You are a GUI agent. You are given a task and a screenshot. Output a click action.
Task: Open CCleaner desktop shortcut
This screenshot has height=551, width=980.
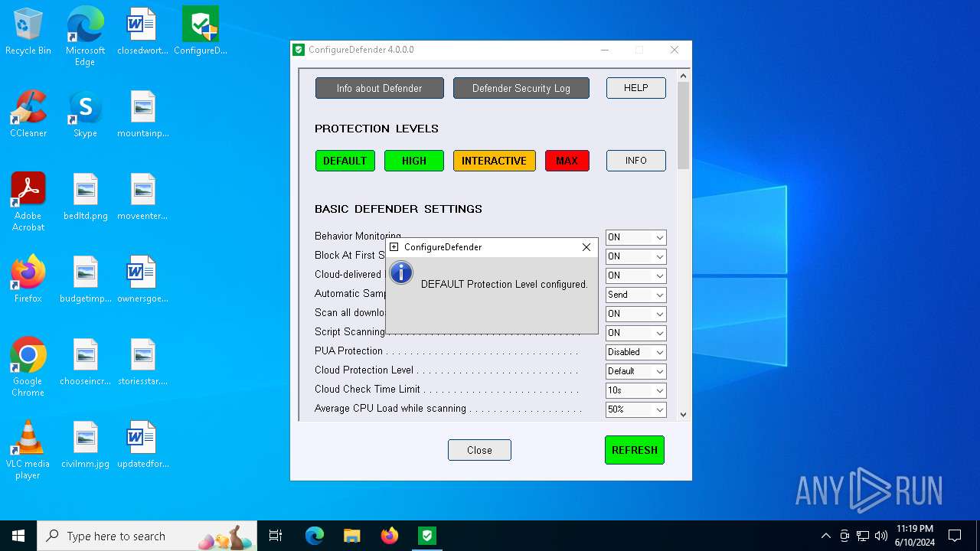click(28, 114)
